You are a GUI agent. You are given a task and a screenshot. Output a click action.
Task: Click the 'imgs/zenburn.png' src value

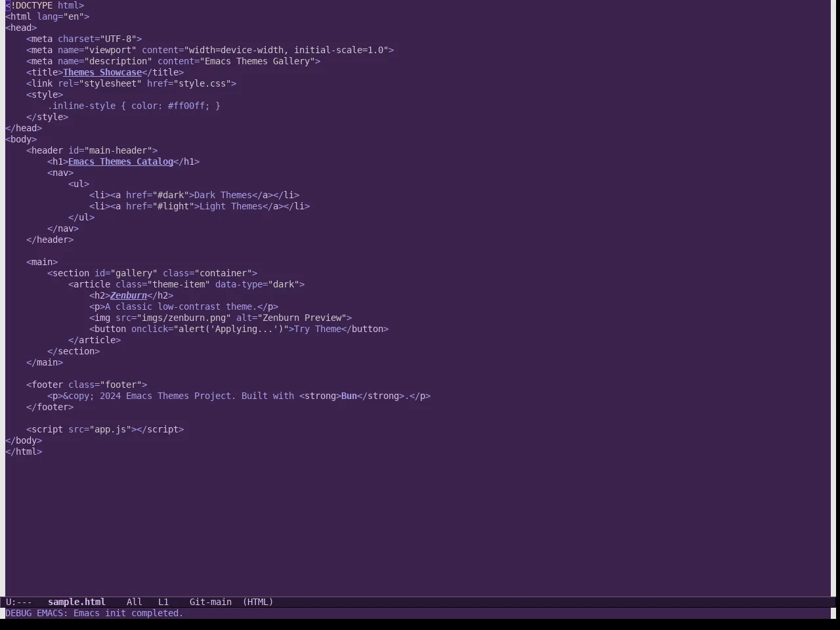click(184, 318)
